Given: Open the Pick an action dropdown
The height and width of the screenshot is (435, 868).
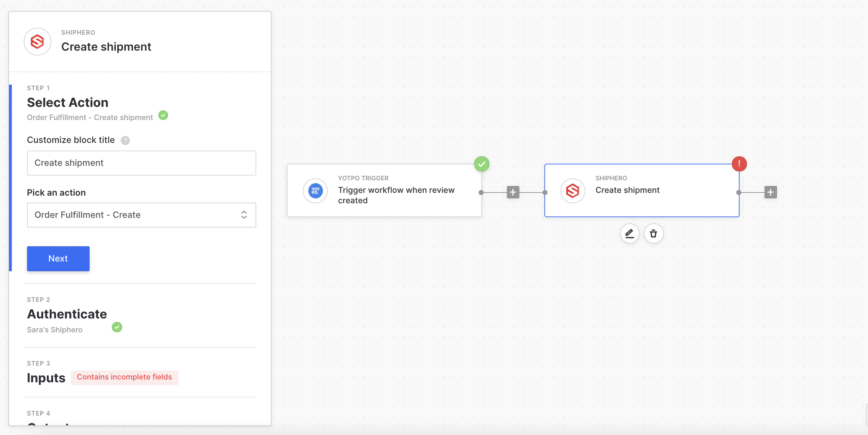Looking at the screenshot, I should (141, 215).
